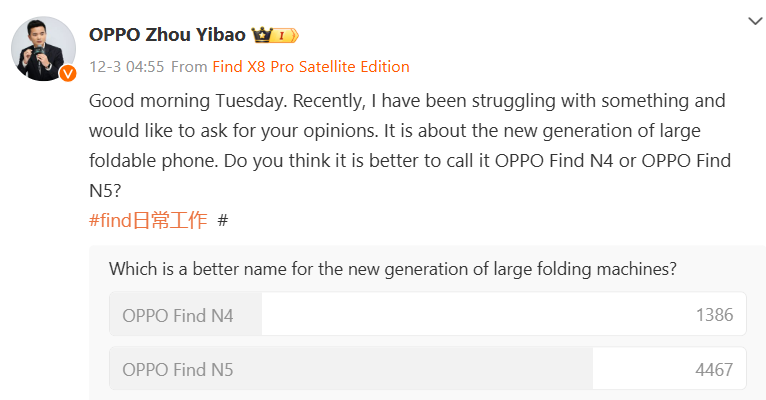Vote for the OPPO Find N5 option
The height and width of the screenshot is (400, 766).
(427, 368)
